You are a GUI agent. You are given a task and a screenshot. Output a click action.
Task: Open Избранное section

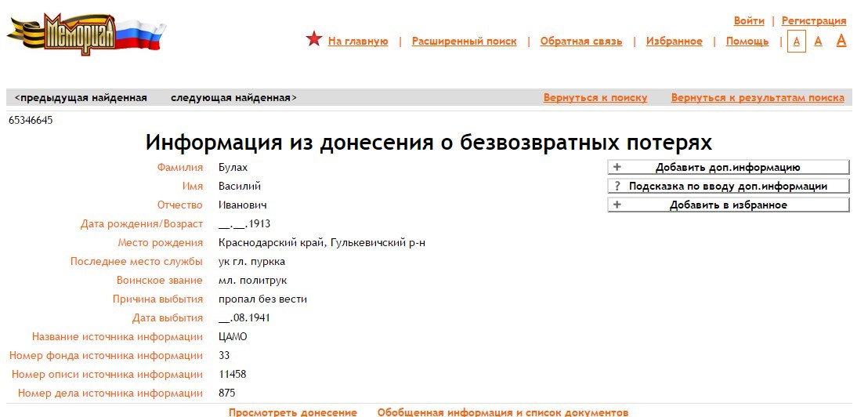pyautogui.click(x=675, y=41)
